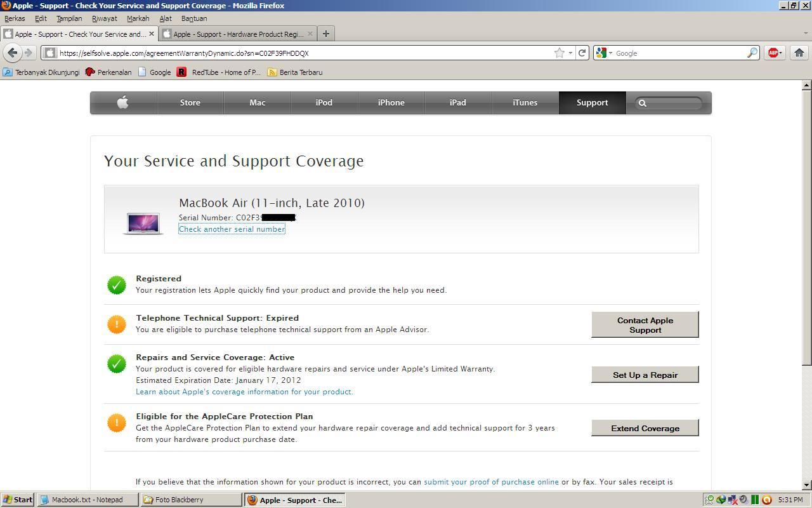Select the iPad navigation item

pos(458,102)
